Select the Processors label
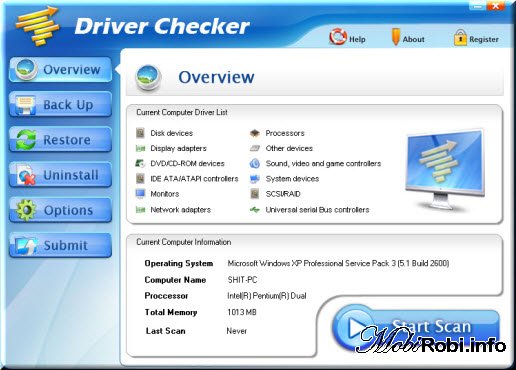The height and width of the screenshot is (370, 516). pyautogui.click(x=285, y=133)
